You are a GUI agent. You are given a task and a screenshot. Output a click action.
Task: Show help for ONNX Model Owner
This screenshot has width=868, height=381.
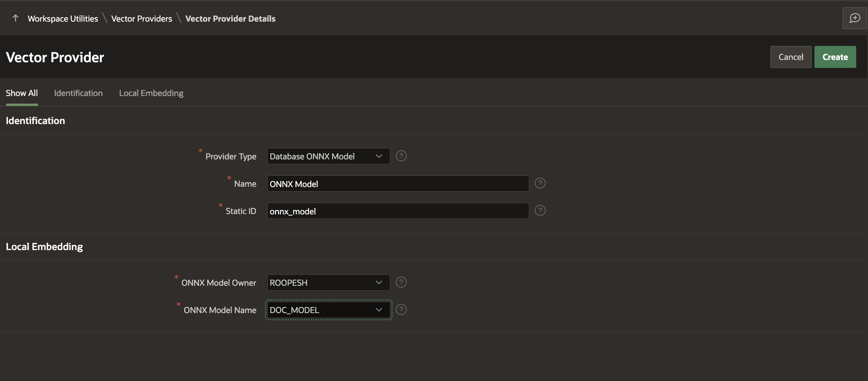pyautogui.click(x=401, y=282)
